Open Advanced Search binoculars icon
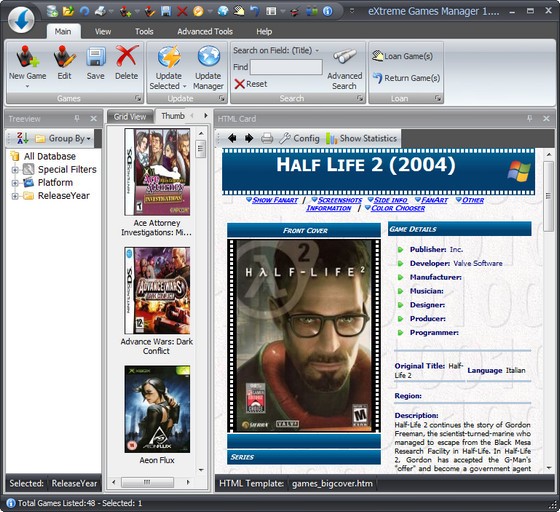 coord(345,56)
